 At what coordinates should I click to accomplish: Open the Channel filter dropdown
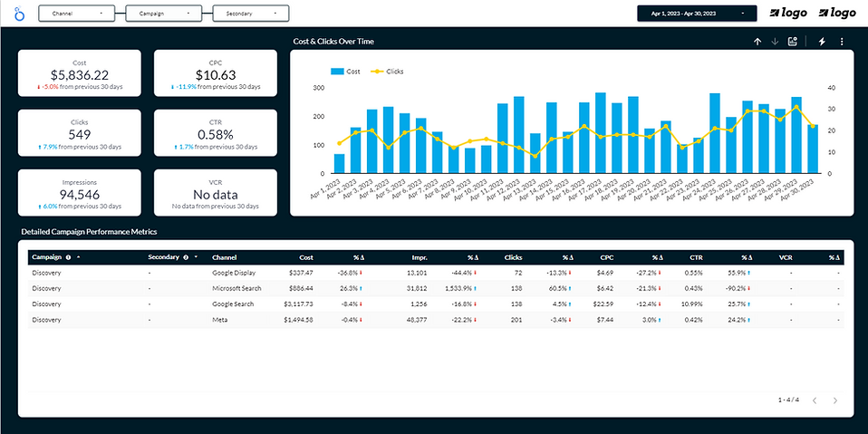[76, 14]
